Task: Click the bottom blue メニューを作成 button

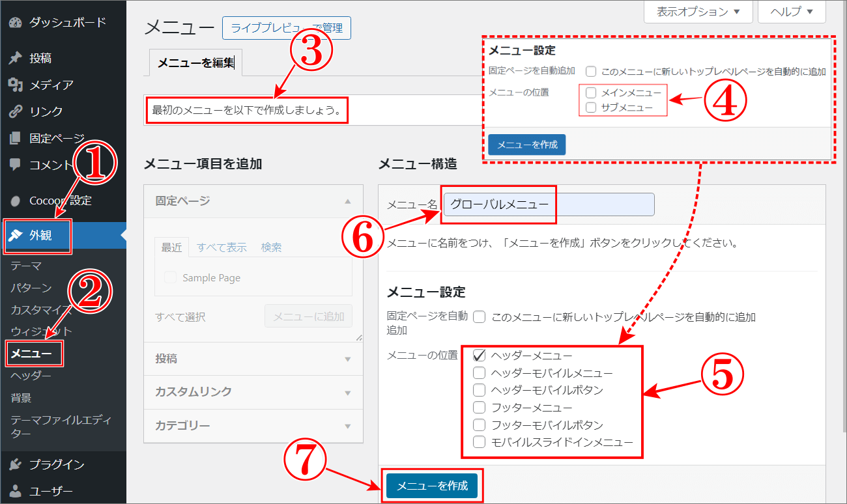Action: 432,486
